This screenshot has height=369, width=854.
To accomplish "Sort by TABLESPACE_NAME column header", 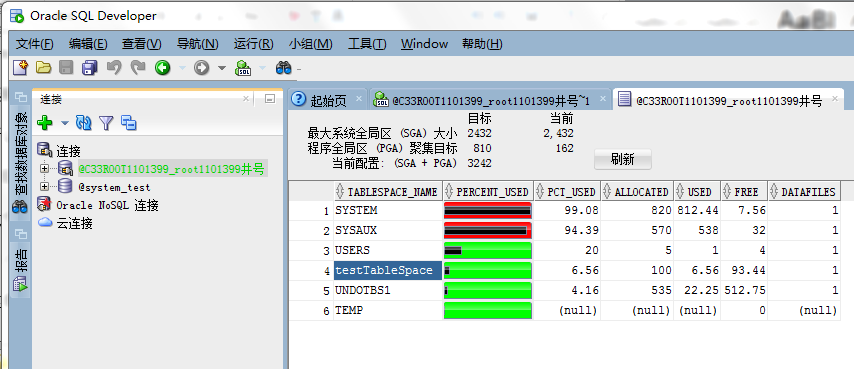I will coord(388,192).
